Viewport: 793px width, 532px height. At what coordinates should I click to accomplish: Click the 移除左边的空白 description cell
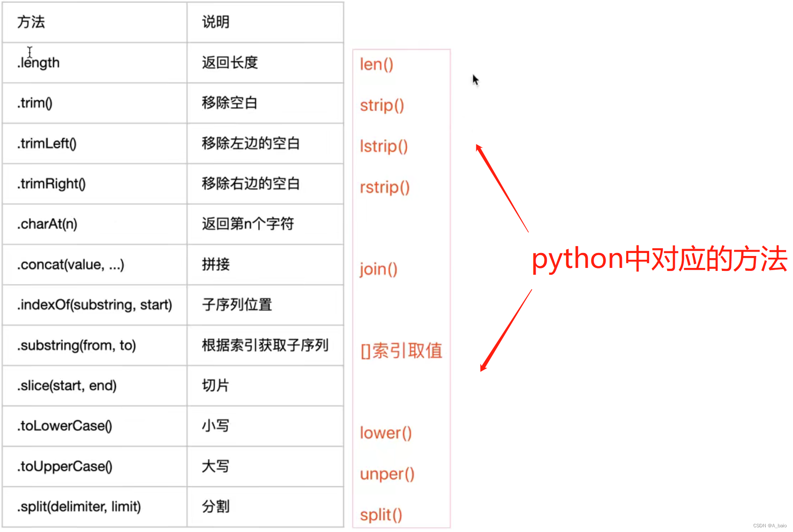(x=265, y=144)
